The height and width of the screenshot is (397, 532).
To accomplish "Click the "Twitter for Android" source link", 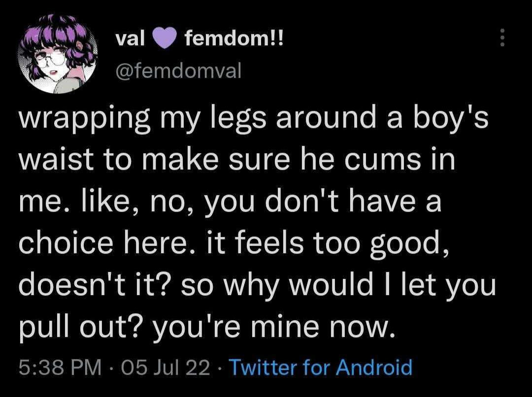I will (320, 367).
